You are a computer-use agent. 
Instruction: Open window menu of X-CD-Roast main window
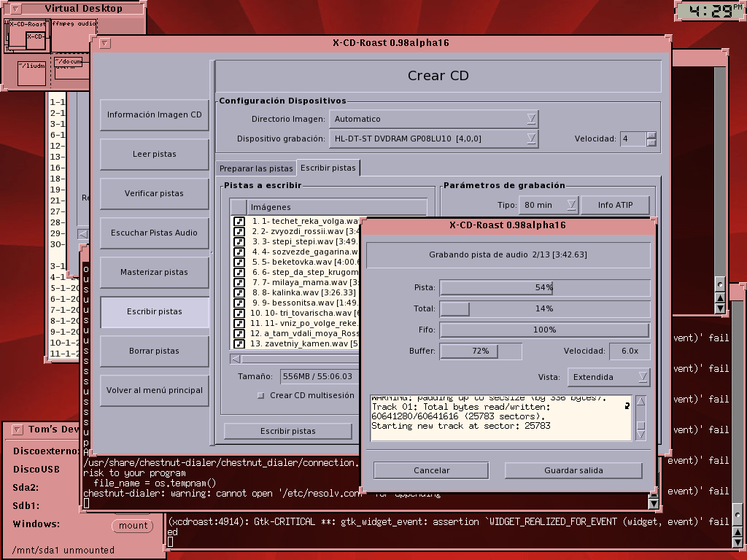point(105,43)
